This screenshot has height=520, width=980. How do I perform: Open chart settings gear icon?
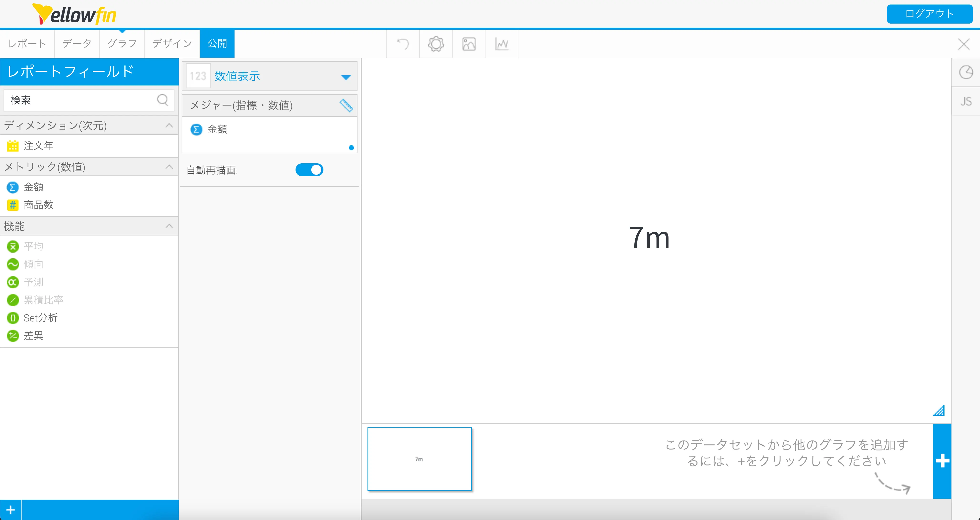[436, 44]
